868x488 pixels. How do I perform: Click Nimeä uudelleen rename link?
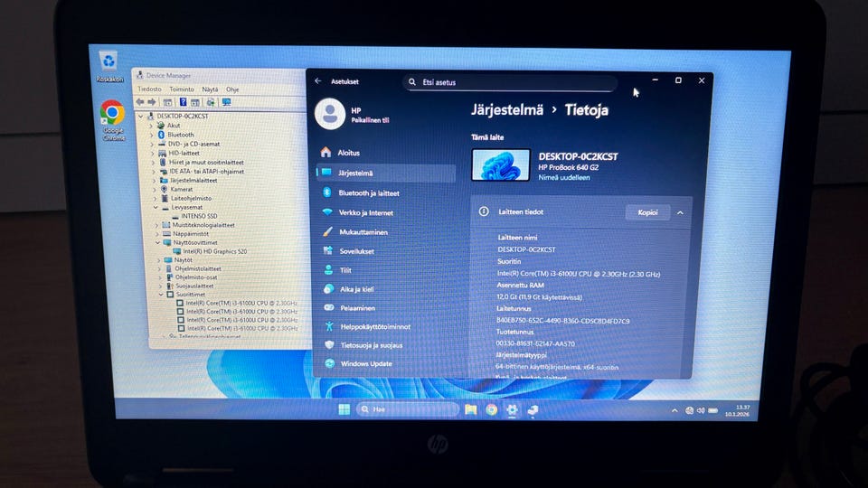[564, 178]
